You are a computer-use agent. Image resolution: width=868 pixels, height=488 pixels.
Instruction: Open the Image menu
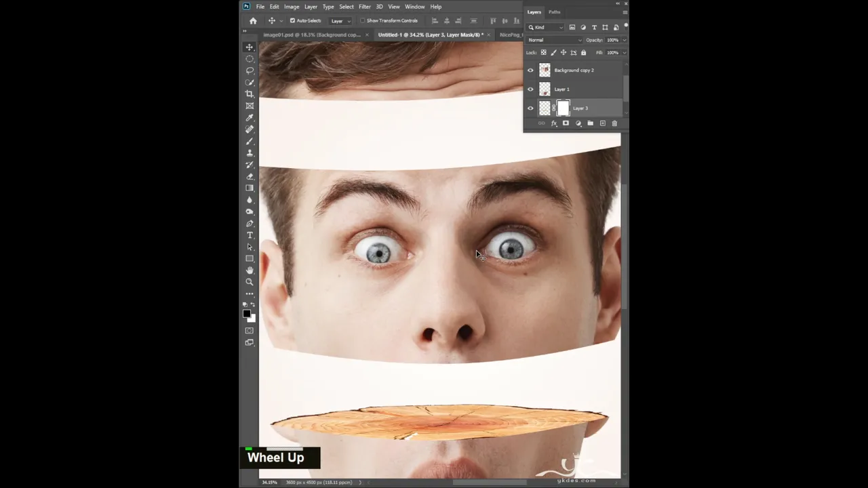point(292,7)
